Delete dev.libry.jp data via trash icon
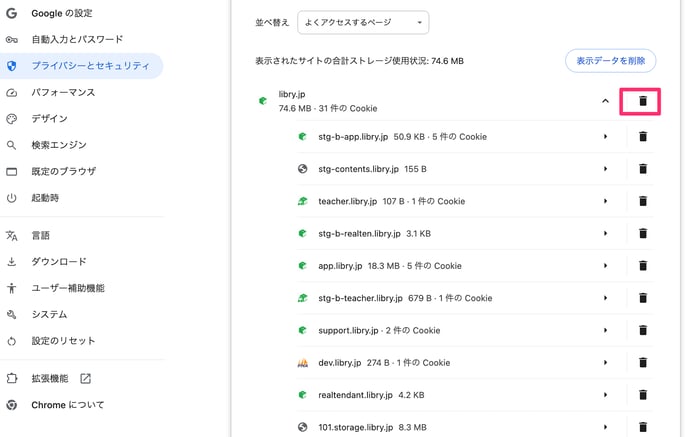This screenshot has width=688, height=437. 643,362
